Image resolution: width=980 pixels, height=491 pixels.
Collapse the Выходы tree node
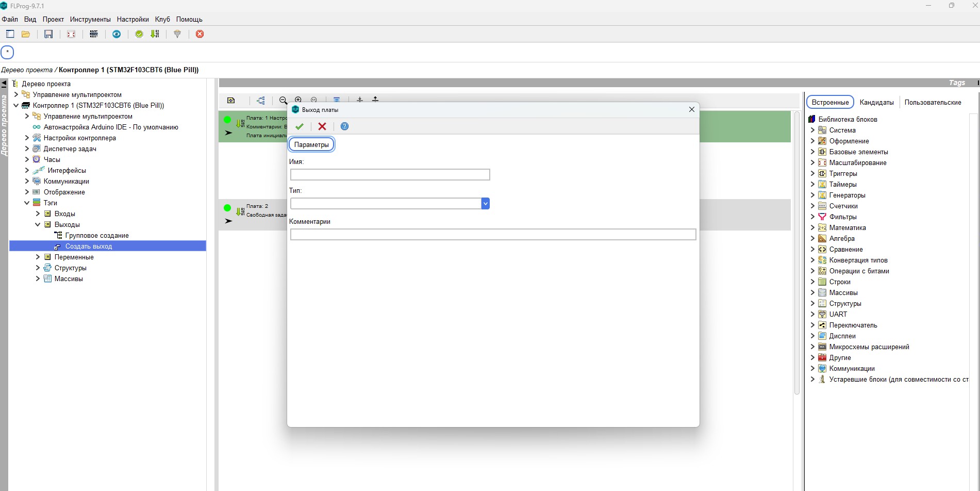[38, 224]
